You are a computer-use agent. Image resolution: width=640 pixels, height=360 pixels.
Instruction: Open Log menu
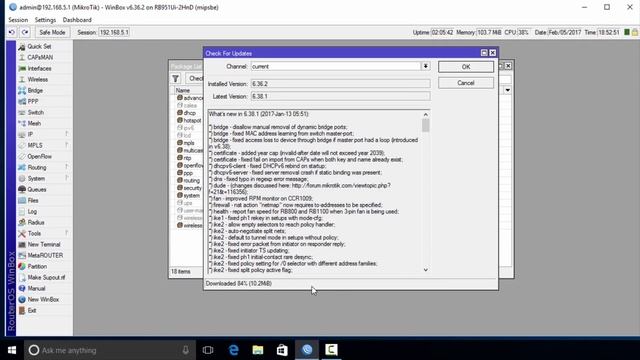(32, 212)
